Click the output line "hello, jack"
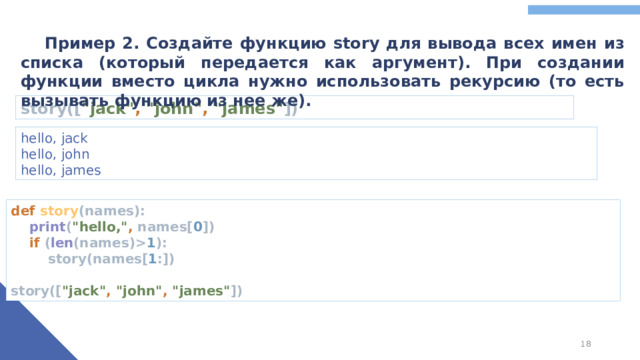The image size is (640, 360). (x=54, y=138)
